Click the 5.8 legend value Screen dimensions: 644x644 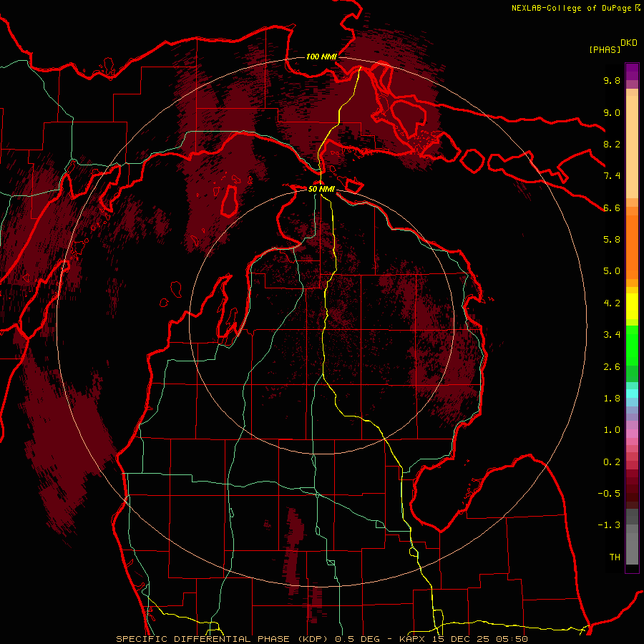(612, 240)
